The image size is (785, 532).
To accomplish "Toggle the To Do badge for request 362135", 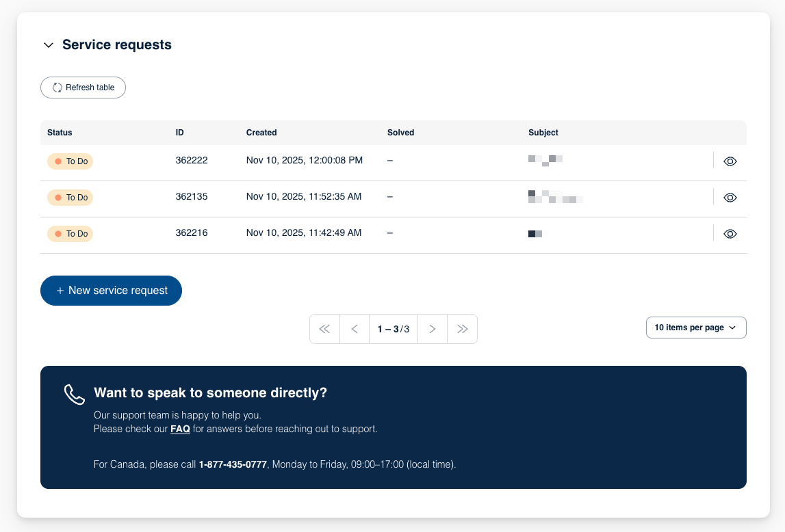I will point(70,198).
